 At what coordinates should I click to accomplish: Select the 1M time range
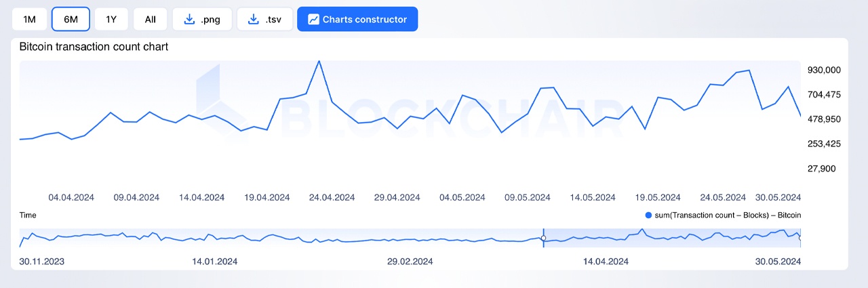[29, 19]
